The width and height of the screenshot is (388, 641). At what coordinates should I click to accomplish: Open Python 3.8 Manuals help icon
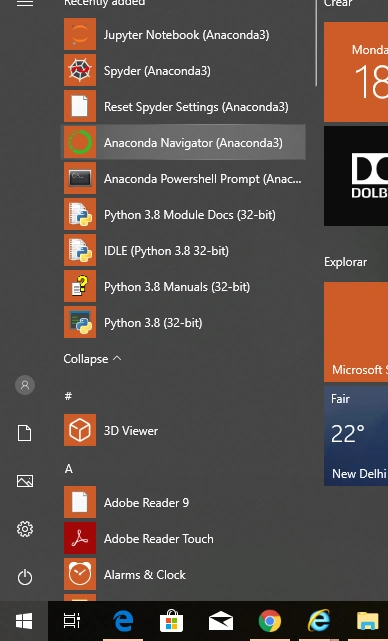(80, 286)
